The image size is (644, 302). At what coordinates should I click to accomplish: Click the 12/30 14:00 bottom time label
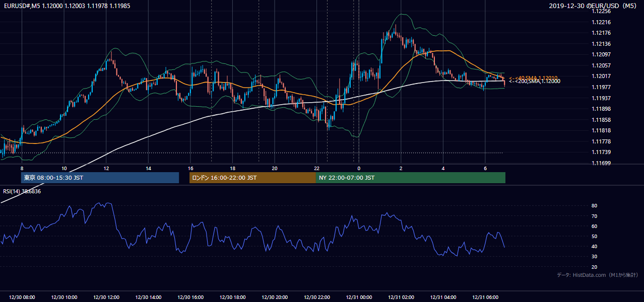148,297
